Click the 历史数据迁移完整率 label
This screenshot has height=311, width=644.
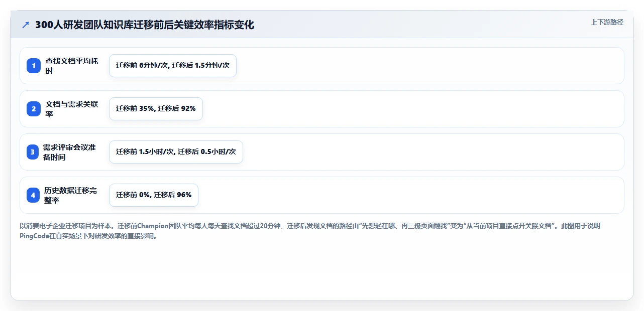71,195
